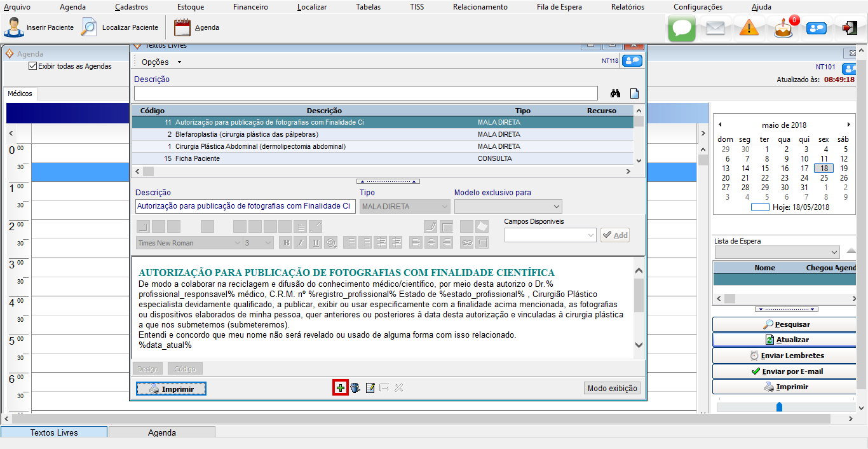Image resolution: width=868 pixels, height=449 pixels.
Task: Click the orange warning alerts icon
Action: pyautogui.click(x=749, y=29)
